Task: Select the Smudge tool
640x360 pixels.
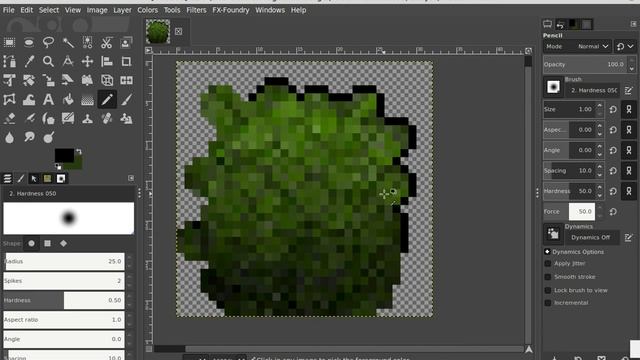Action: click(x=29, y=138)
